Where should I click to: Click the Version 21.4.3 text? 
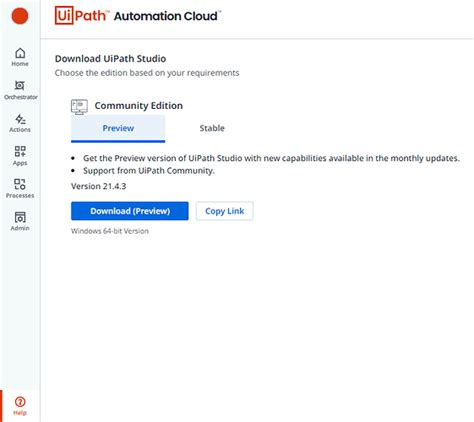[x=99, y=186]
